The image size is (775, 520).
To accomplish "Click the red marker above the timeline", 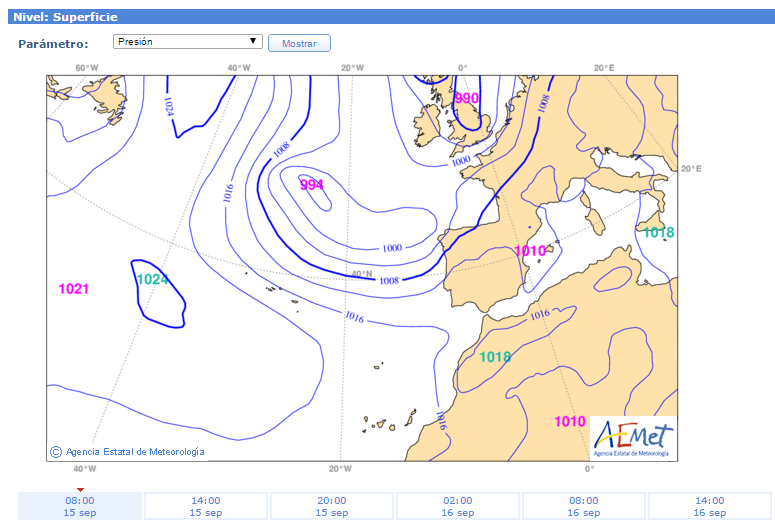I will (x=80, y=489).
